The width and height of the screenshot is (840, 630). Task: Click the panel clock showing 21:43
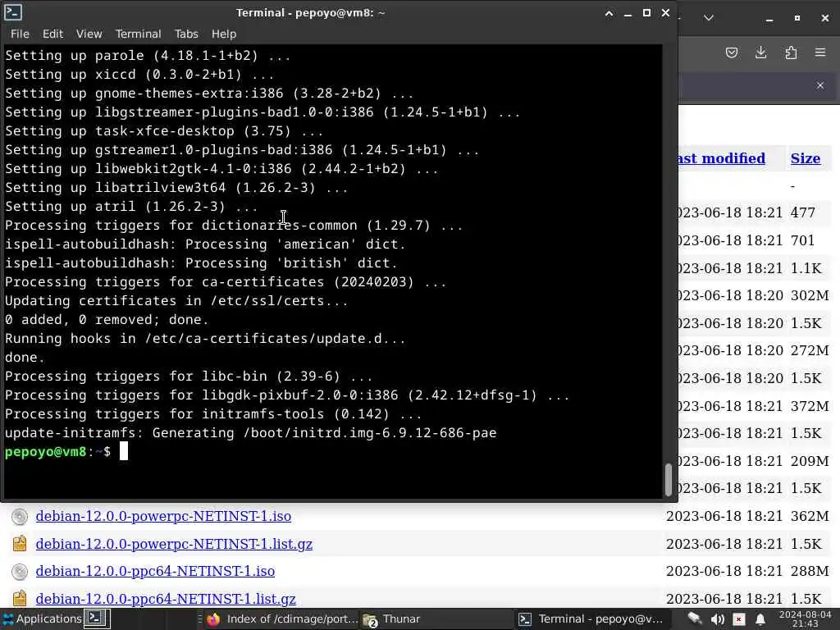pyautogui.click(x=805, y=619)
